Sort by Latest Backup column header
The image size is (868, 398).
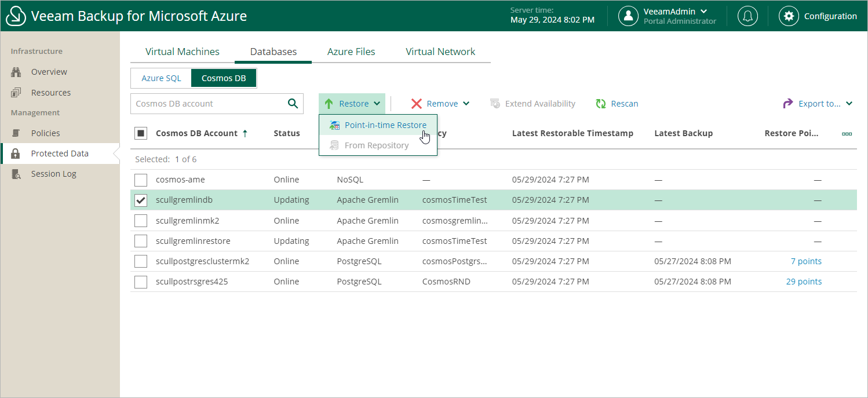684,133
